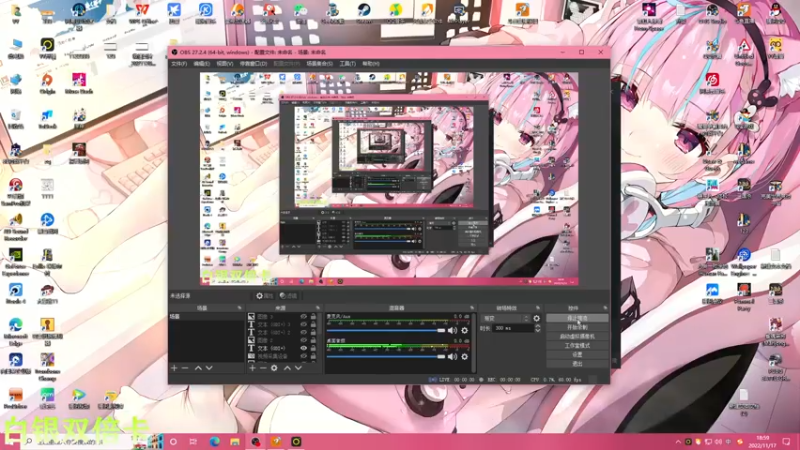Move source up in sources list
The image size is (800, 450).
tap(287, 368)
